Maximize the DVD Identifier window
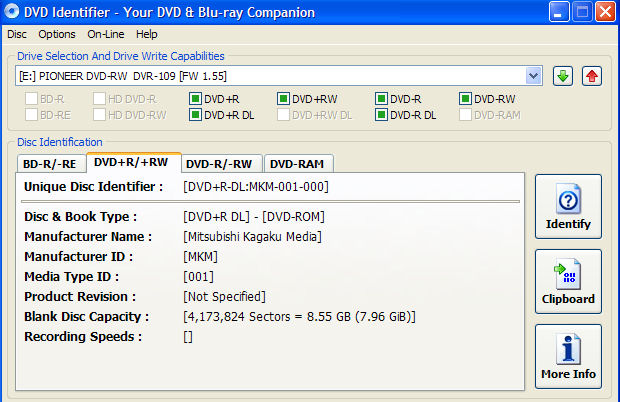The width and height of the screenshot is (620, 402). point(582,12)
